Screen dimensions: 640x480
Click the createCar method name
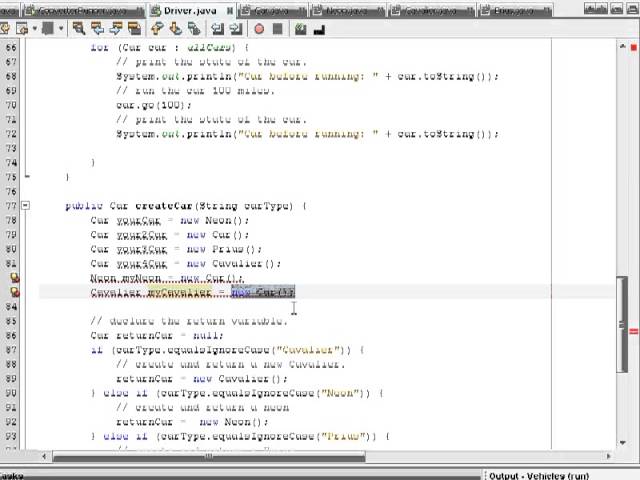coord(163,206)
